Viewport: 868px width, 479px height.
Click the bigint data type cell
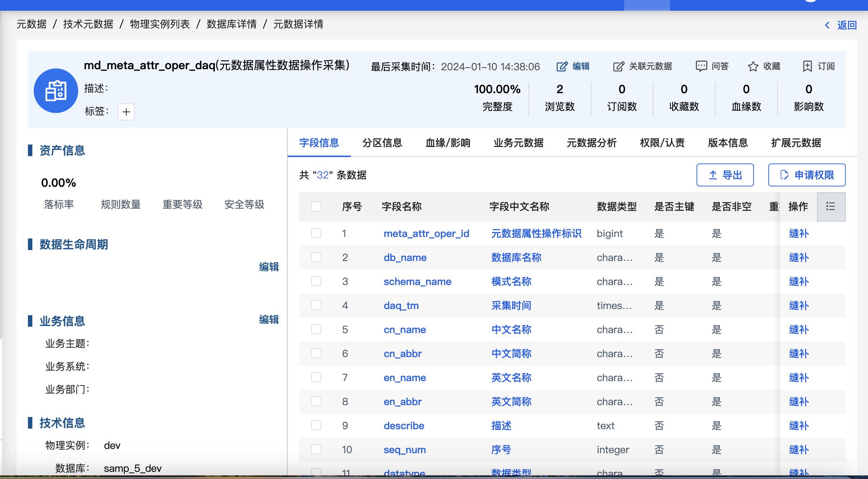[609, 233]
